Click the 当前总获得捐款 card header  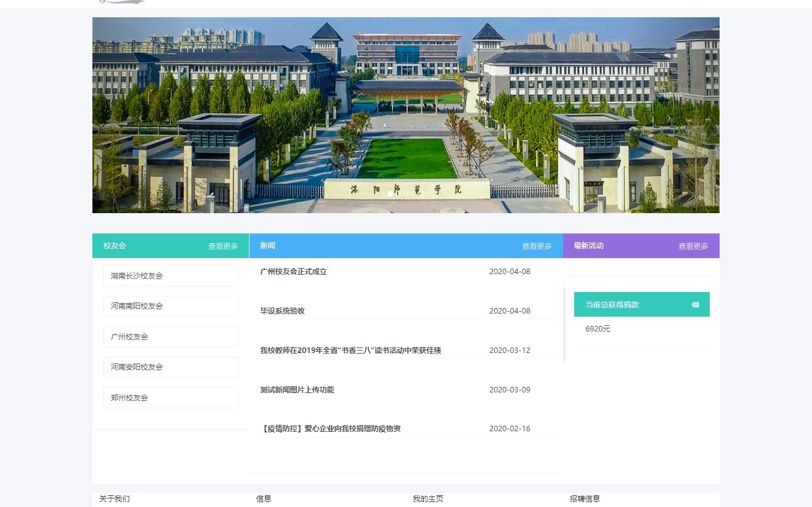click(642, 304)
